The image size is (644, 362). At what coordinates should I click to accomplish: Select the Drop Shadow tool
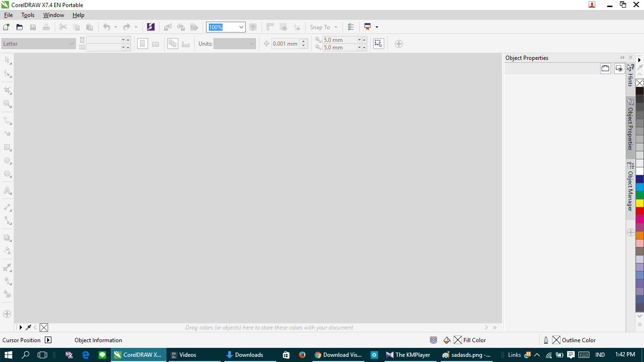pyautogui.click(x=7, y=238)
